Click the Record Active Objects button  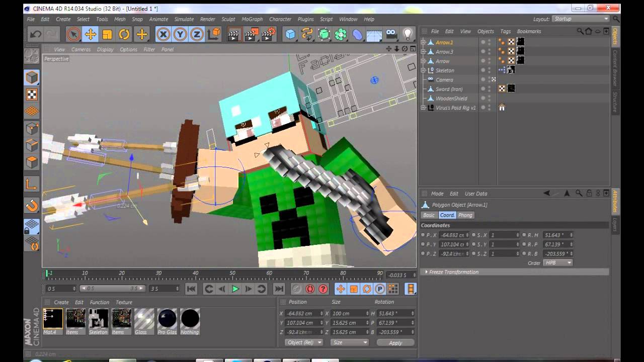point(297,289)
